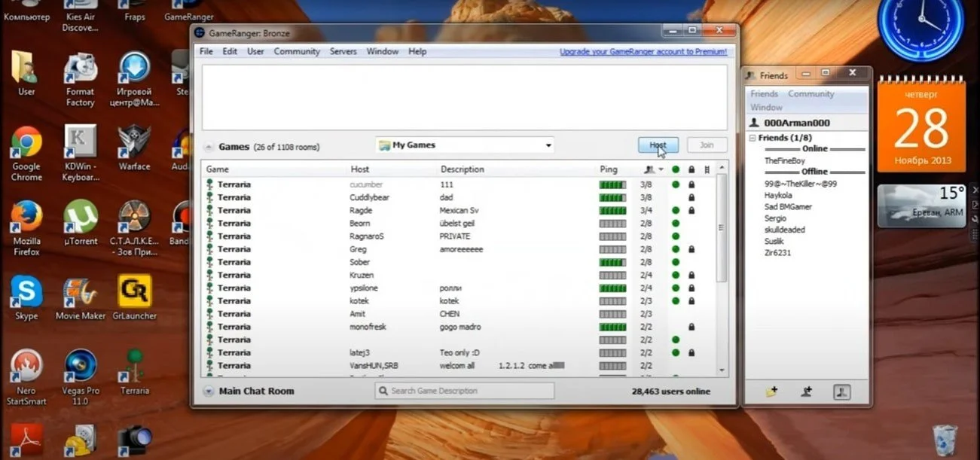
Task: Launch µTorrent from the desktop
Action: 80,223
